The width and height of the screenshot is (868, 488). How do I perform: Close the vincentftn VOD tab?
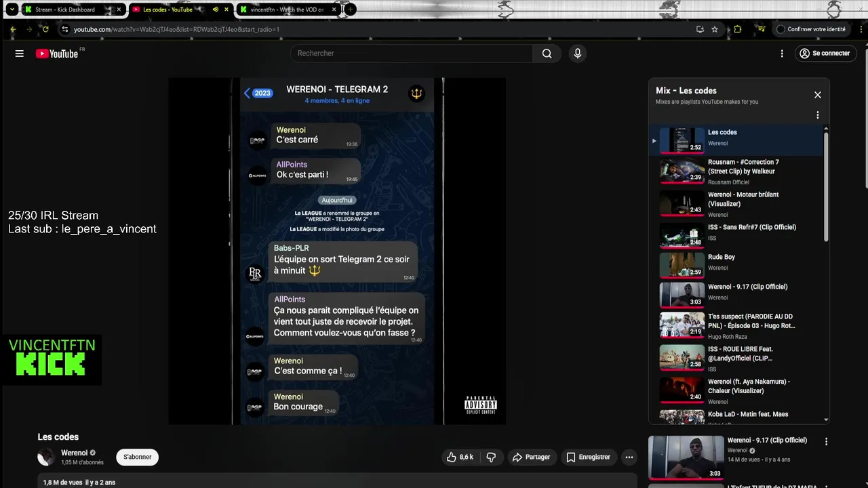pyautogui.click(x=334, y=9)
